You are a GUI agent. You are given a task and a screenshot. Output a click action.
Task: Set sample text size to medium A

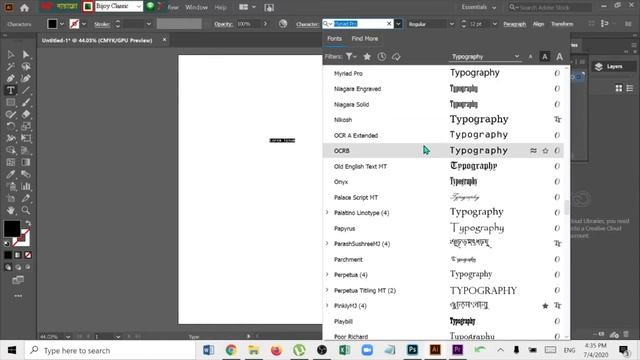[544, 57]
